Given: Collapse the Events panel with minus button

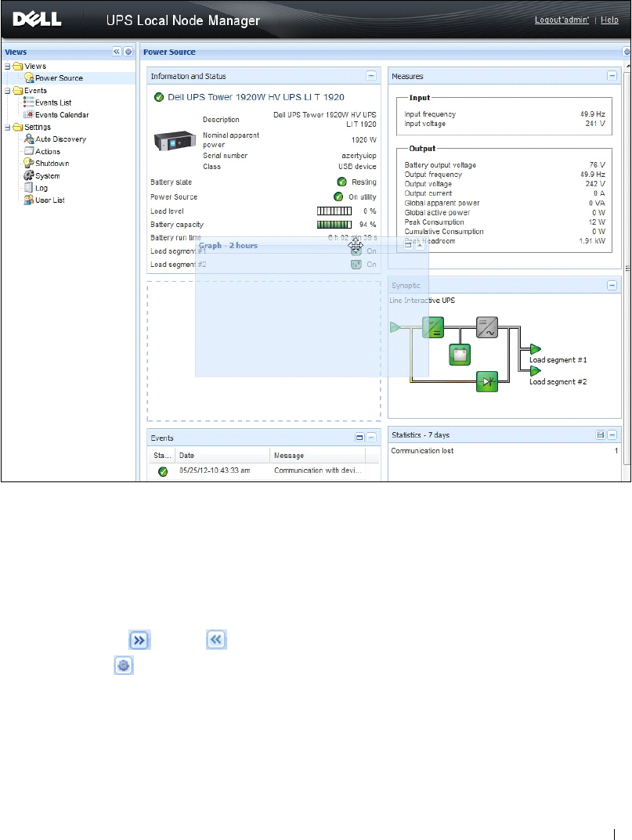Looking at the screenshot, I should [371, 438].
